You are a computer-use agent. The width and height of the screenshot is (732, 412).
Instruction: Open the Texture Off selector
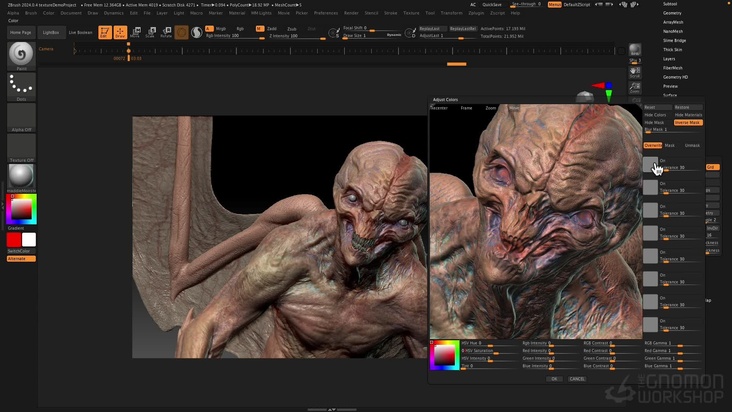point(21,148)
